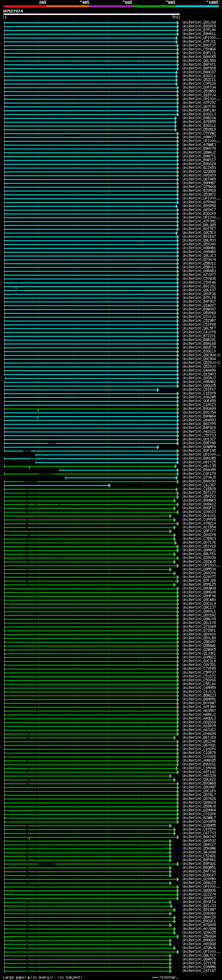Click the alignment bar for UniRef100_Q0WMP4

pyautogui.click(x=82, y=447)
